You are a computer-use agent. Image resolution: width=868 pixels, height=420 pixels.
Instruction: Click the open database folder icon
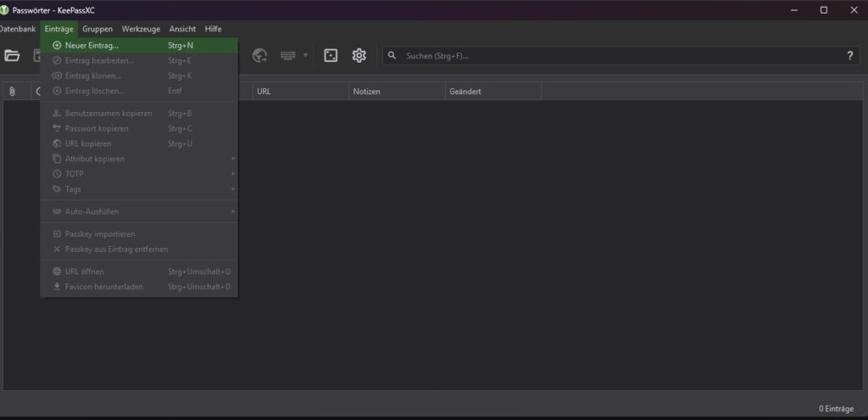[12, 55]
